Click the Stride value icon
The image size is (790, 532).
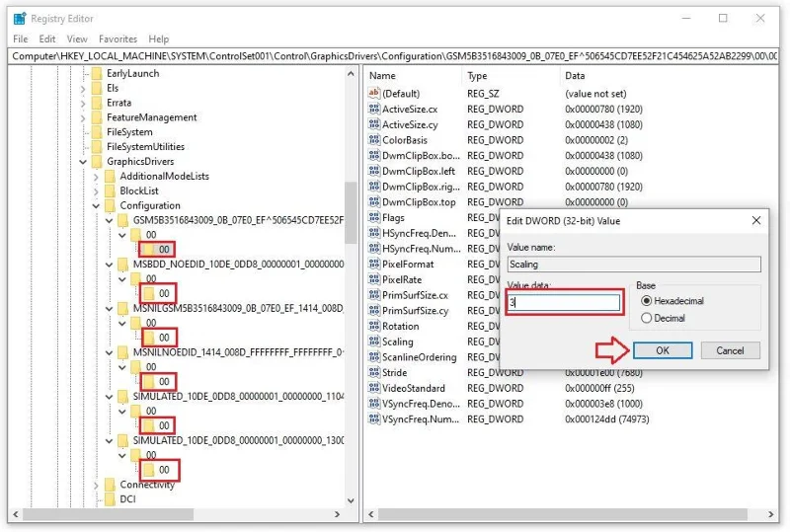tap(373, 373)
